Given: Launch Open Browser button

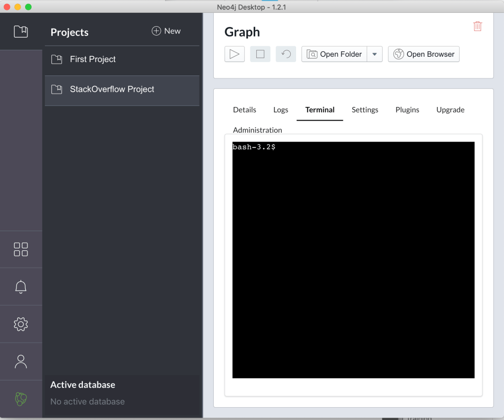Looking at the screenshot, I should pyautogui.click(x=424, y=54).
